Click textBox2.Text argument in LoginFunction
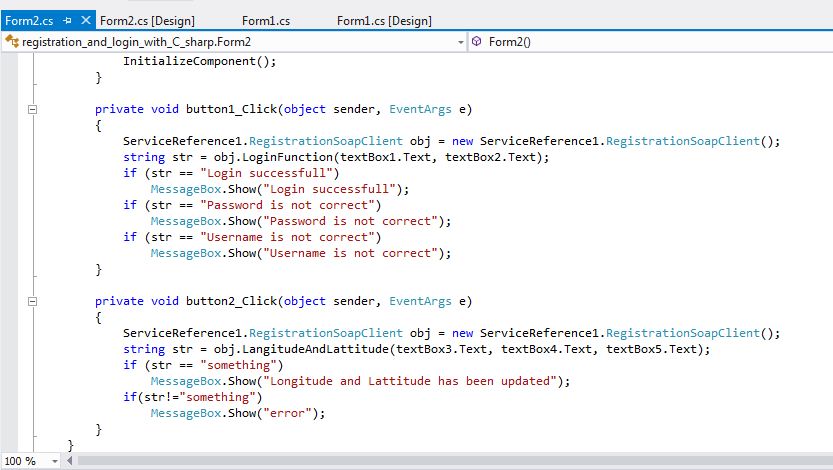The image size is (833, 470). point(490,157)
